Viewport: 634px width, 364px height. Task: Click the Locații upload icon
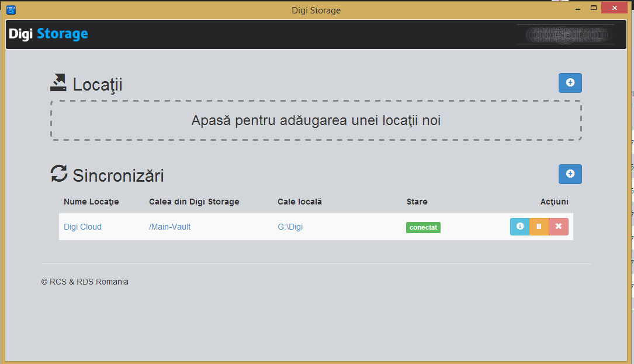(58, 82)
